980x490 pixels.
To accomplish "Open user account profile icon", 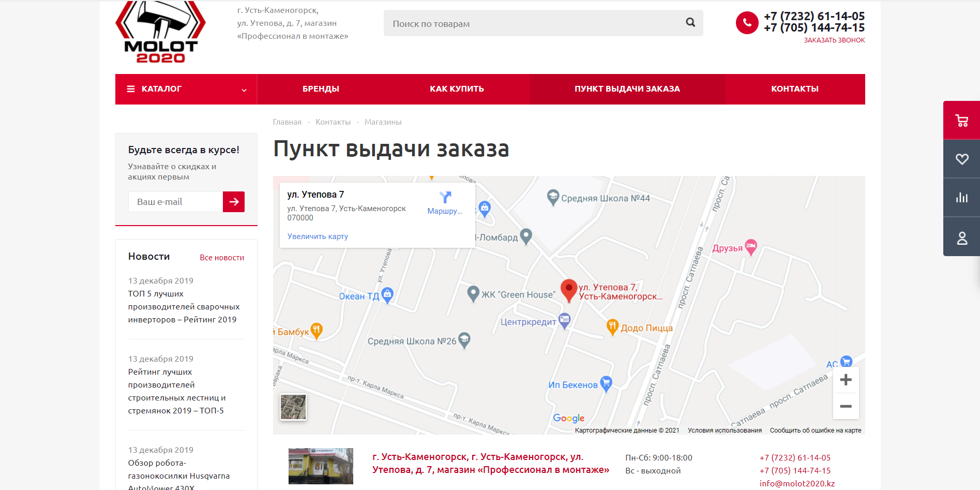I will tap(961, 237).
